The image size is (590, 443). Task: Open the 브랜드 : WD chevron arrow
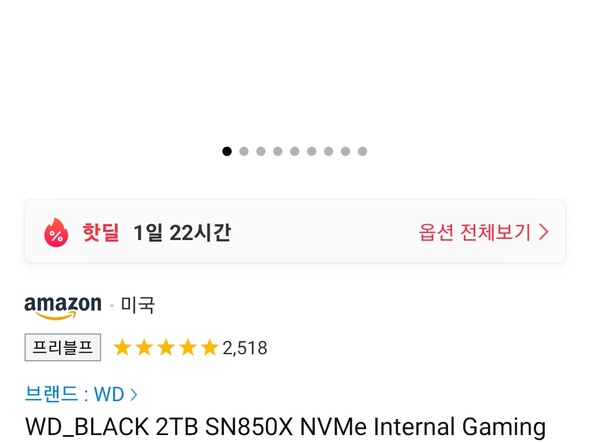(x=134, y=394)
